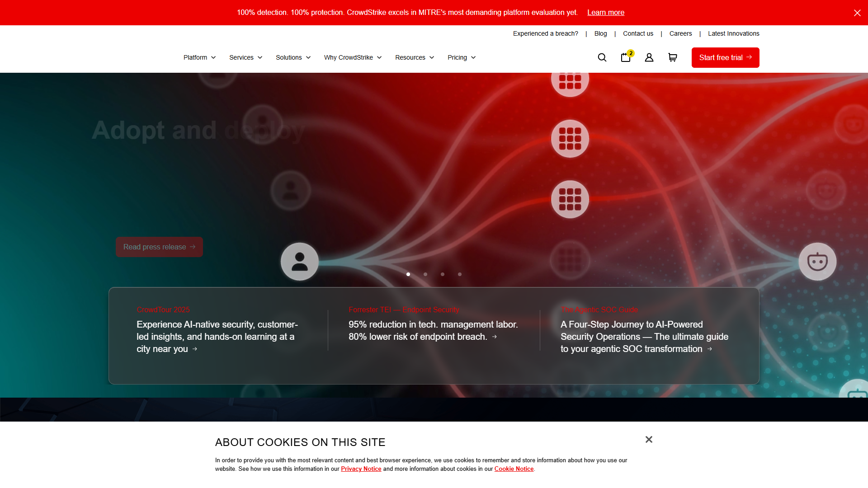Expand the Why CrowdStrike menu
This screenshot has width=868, height=488.
point(353,57)
